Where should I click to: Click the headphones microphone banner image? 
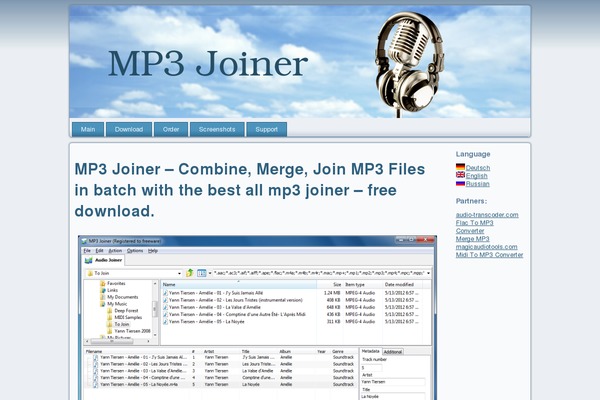(409, 64)
